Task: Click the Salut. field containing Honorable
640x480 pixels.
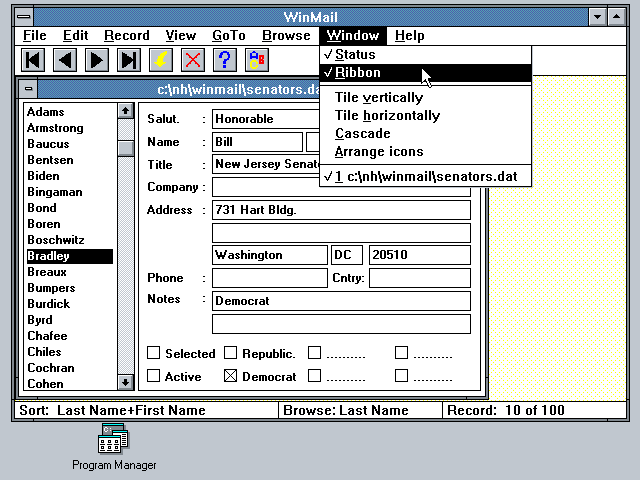Action: [266, 119]
